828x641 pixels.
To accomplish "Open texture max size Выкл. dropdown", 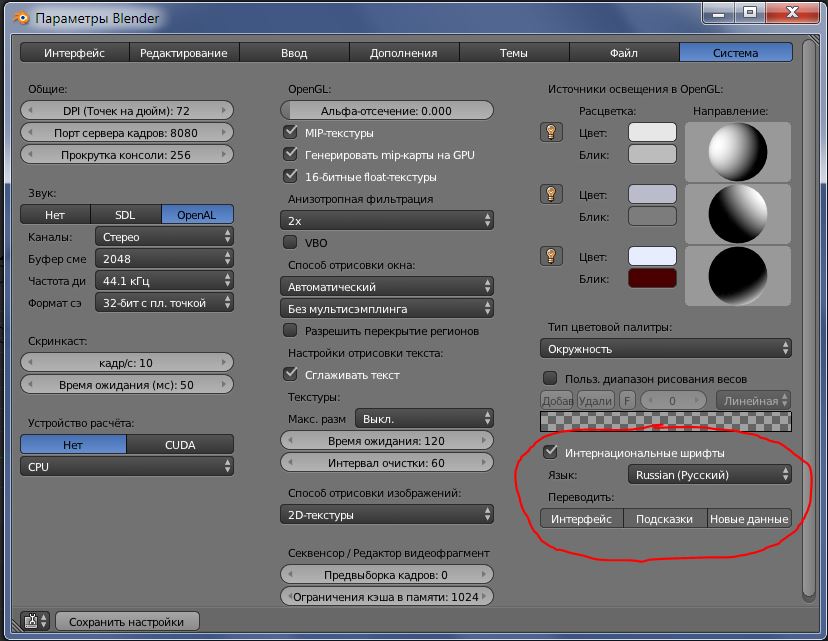I will coord(425,419).
